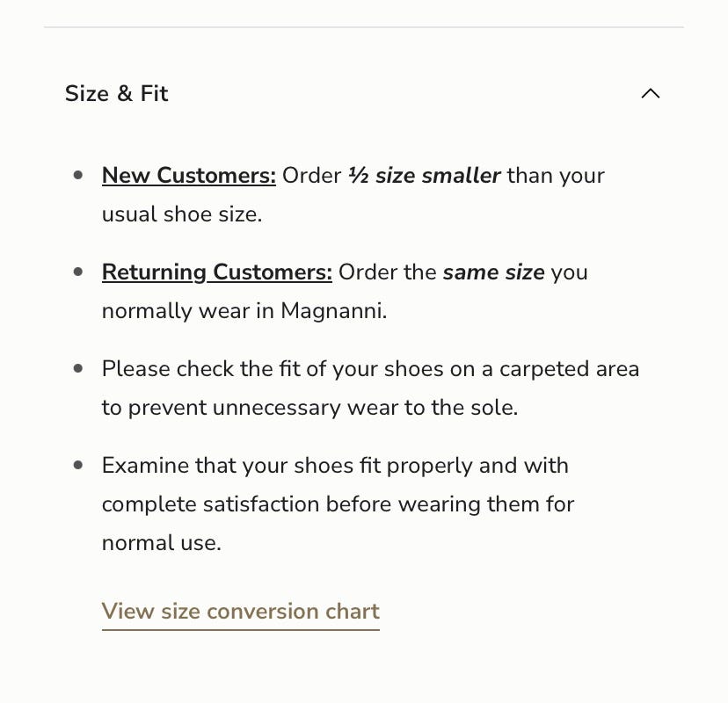Click the bold '½ size smaller' text
The height and width of the screenshot is (703, 728).
(x=424, y=175)
